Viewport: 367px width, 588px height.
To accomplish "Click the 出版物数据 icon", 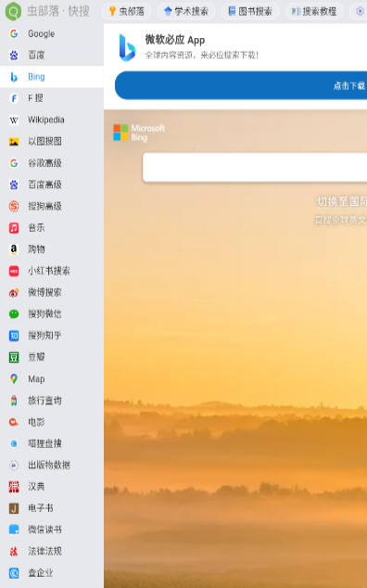I will (x=14, y=465).
